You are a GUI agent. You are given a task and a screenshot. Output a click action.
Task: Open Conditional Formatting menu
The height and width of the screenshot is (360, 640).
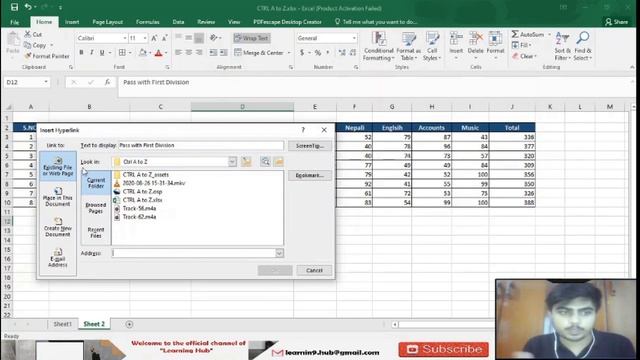pyautogui.click(x=379, y=46)
